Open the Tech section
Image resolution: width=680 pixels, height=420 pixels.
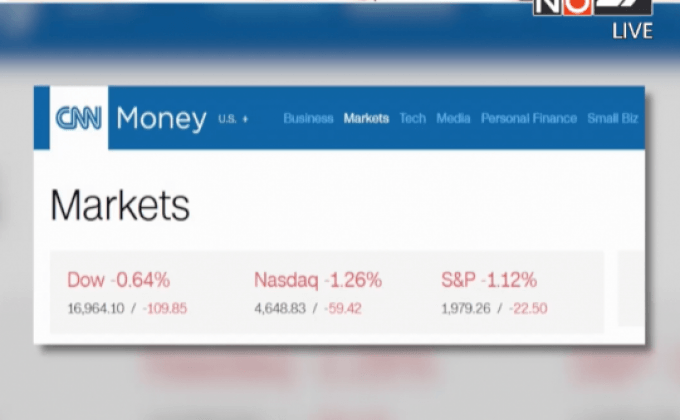point(412,118)
